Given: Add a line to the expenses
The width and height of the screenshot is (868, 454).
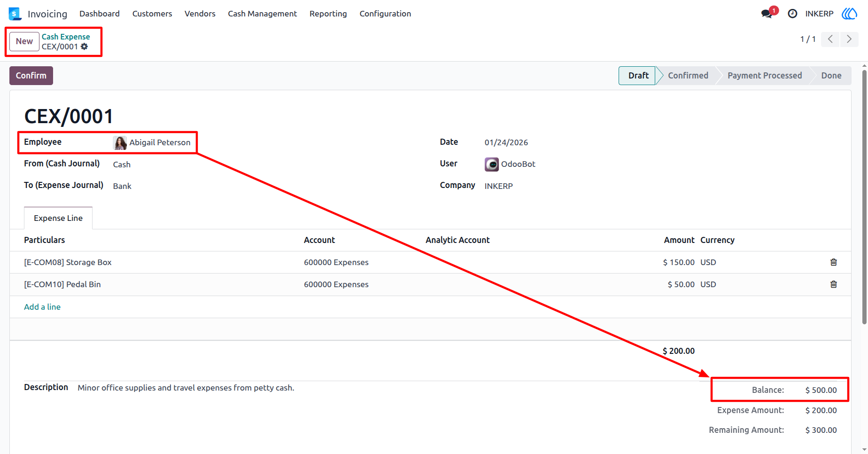Looking at the screenshot, I should 42,307.
